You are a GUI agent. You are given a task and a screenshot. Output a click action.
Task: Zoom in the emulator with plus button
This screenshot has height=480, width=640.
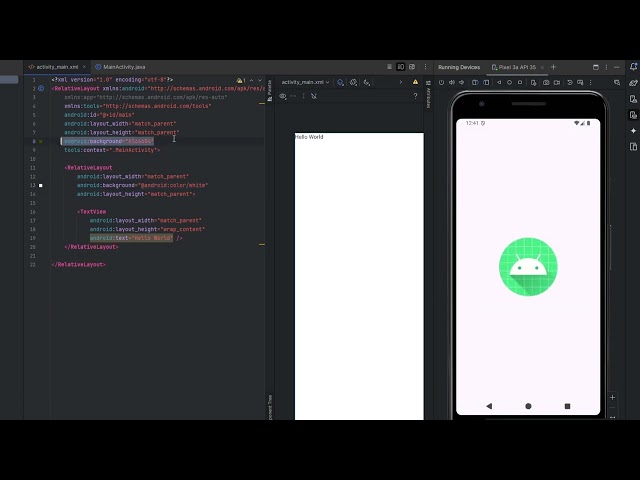tap(612, 397)
